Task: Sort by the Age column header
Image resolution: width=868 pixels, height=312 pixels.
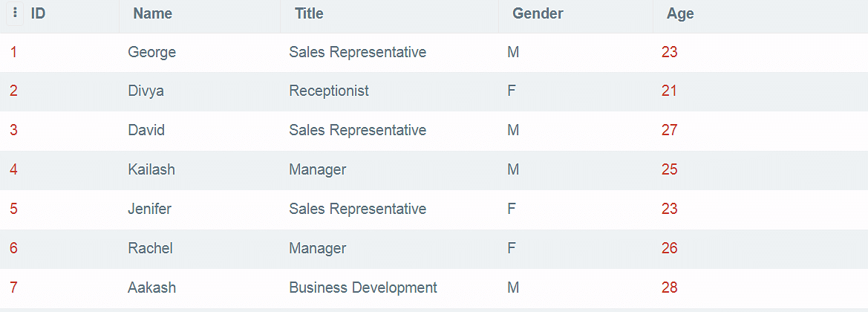Action: tap(680, 14)
